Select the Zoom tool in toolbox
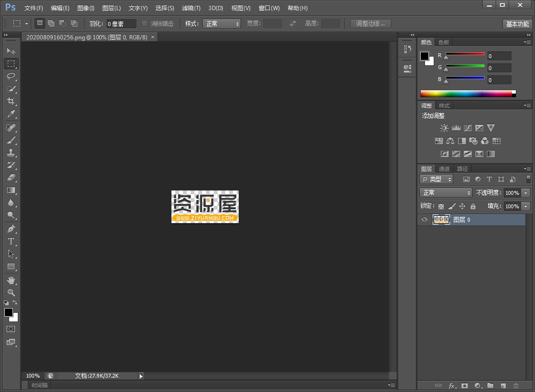Screen dimensions: 535x392 11,292
